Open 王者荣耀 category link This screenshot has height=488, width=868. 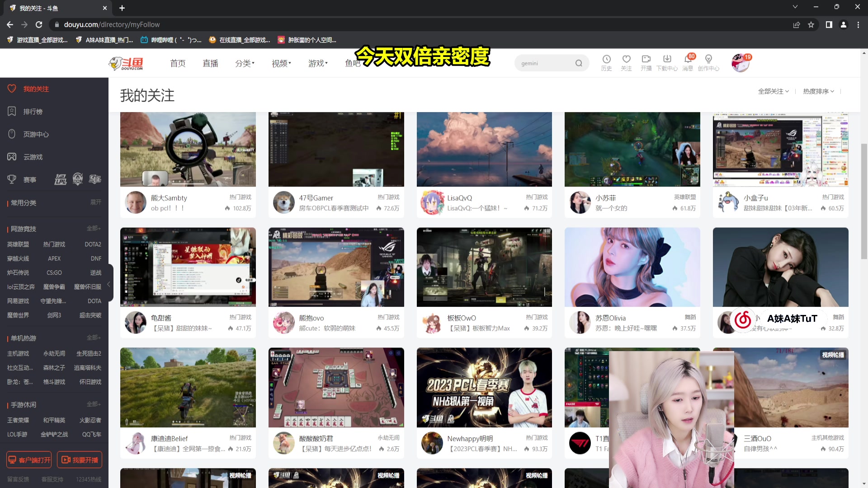(18, 420)
